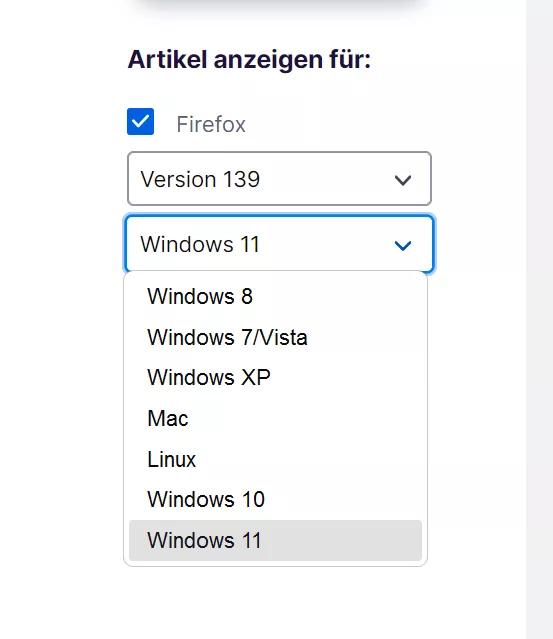
Task: Click the 'Version 139' text inside selector
Action: (x=200, y=179)
